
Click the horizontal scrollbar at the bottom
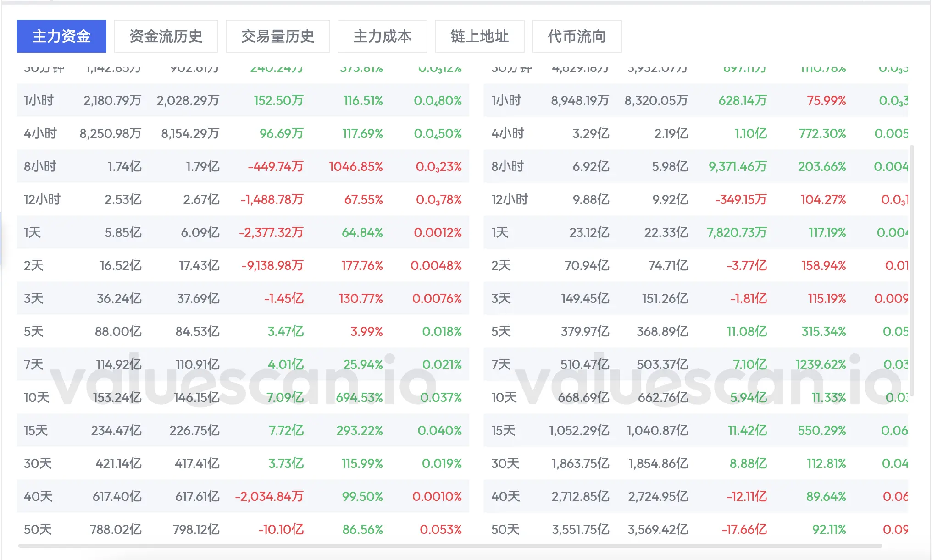tap(449, 546)
